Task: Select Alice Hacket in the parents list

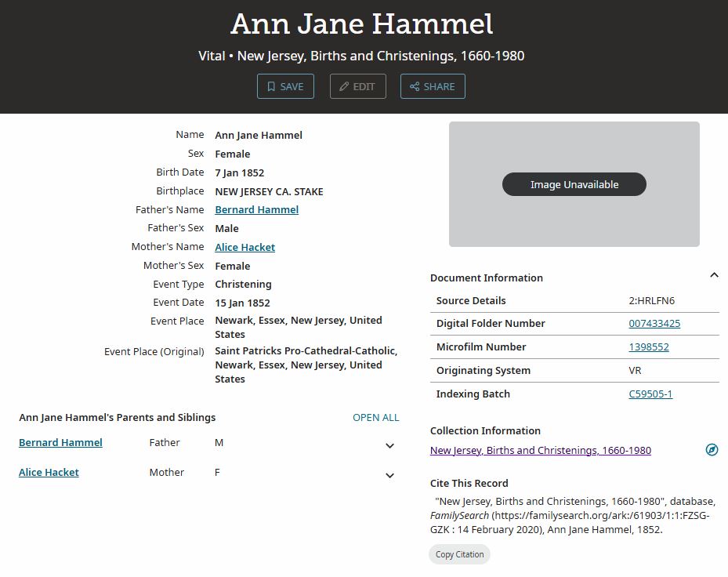Action: tap(49, 472)
